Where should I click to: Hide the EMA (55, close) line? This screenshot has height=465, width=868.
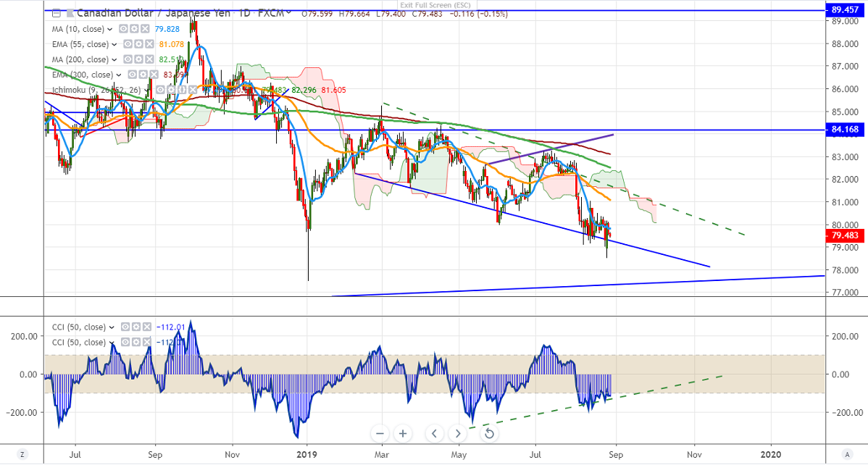(128, 44)
